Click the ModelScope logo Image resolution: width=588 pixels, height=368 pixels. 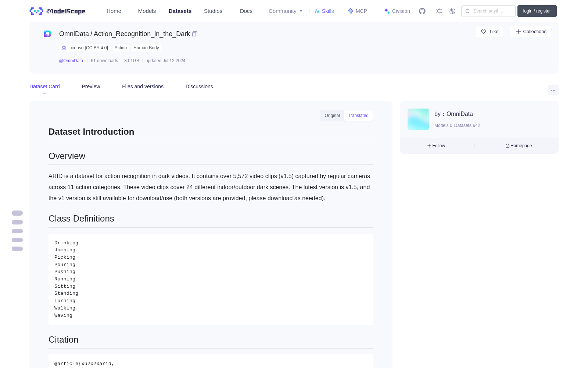[x=57, y=11]
